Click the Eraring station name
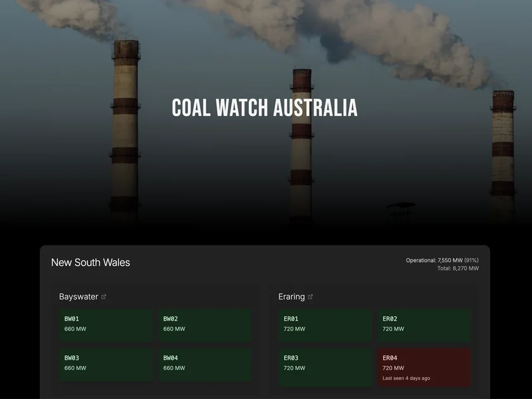Image resolution: width=532 pixels, height=399 pixels. click(x=291, y=296)
